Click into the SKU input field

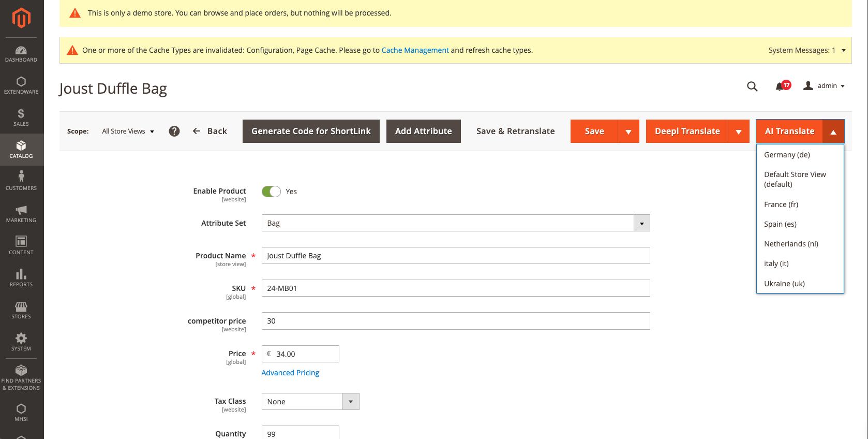tap(455, 288)
